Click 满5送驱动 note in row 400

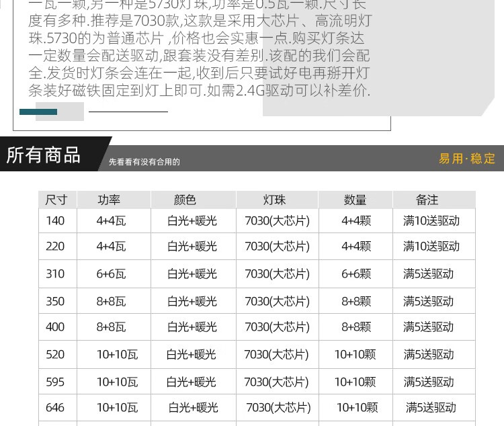pos(429,327)
